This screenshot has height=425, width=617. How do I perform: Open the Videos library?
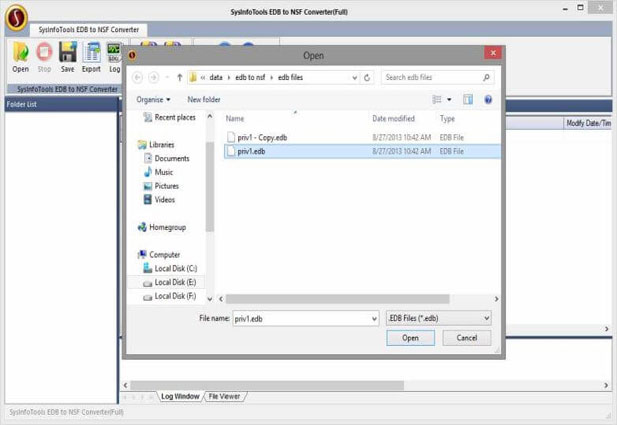(x=159, y=200)
